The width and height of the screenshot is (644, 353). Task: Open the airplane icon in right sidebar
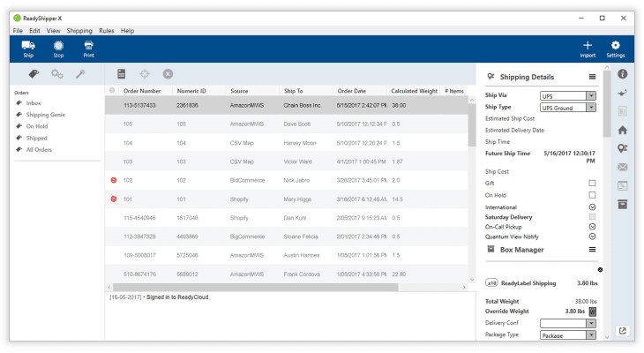tap(623, 93)
